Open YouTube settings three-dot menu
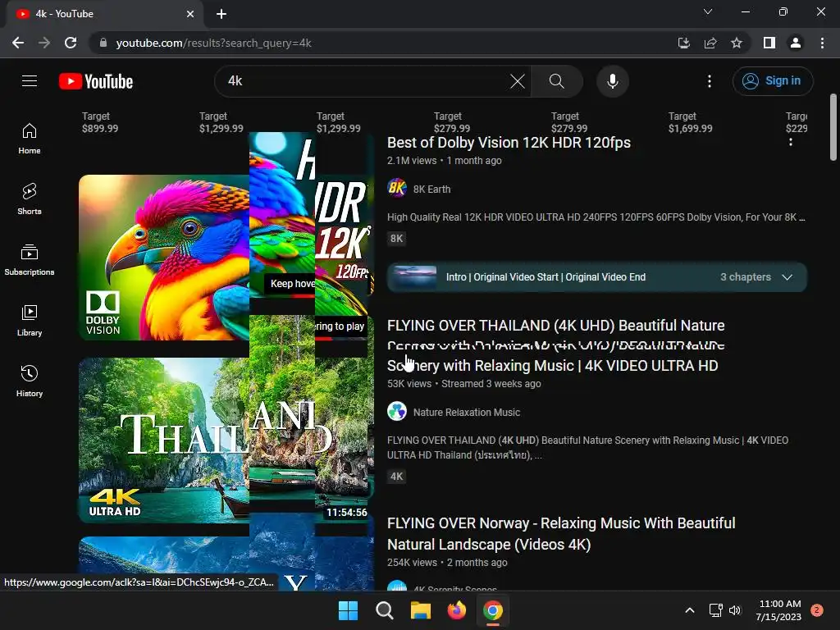Viewport: 840px width, 630px height. pyautogui.click(x=710, y=81)
